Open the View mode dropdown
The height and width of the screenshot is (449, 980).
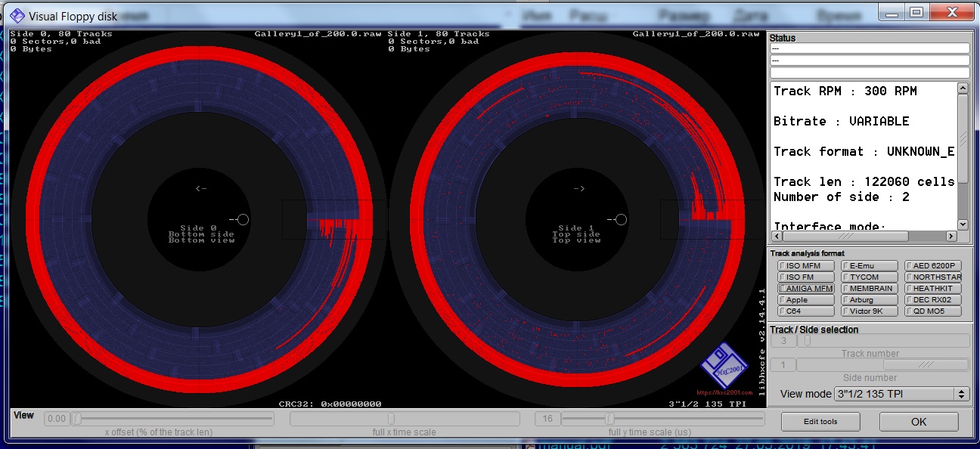click(x=901, y=394)
